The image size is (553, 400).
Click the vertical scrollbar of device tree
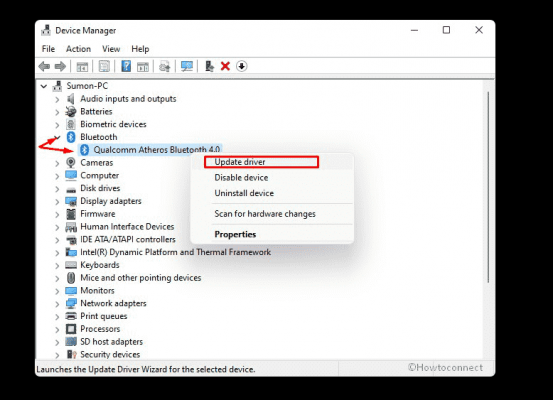[488, 187]
